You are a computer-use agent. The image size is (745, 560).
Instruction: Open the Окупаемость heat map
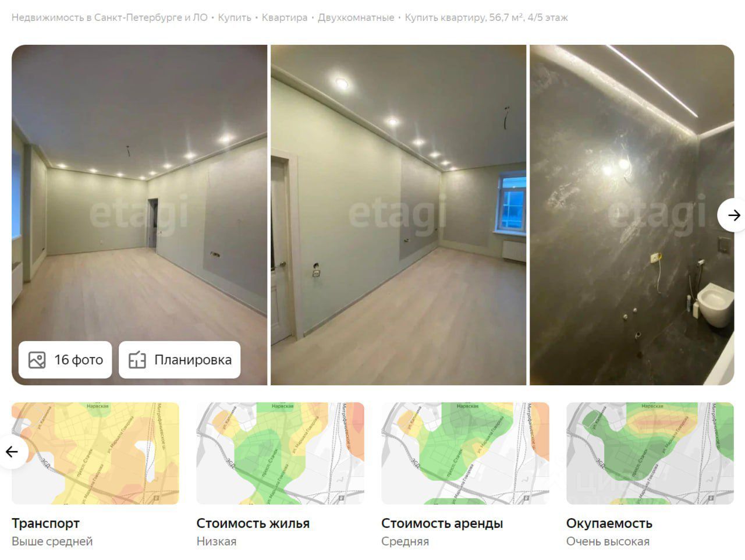coord(650,453)
